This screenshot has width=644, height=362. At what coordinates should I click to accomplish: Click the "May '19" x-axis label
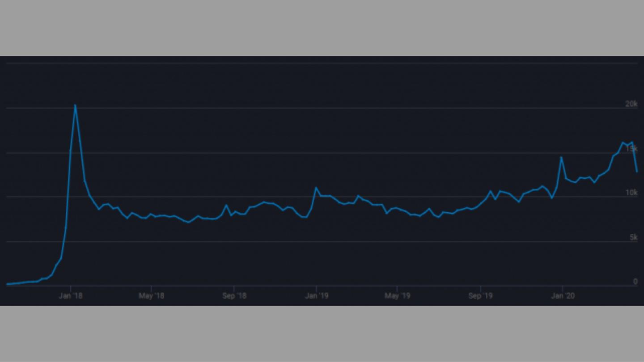(x=398, y=296)
